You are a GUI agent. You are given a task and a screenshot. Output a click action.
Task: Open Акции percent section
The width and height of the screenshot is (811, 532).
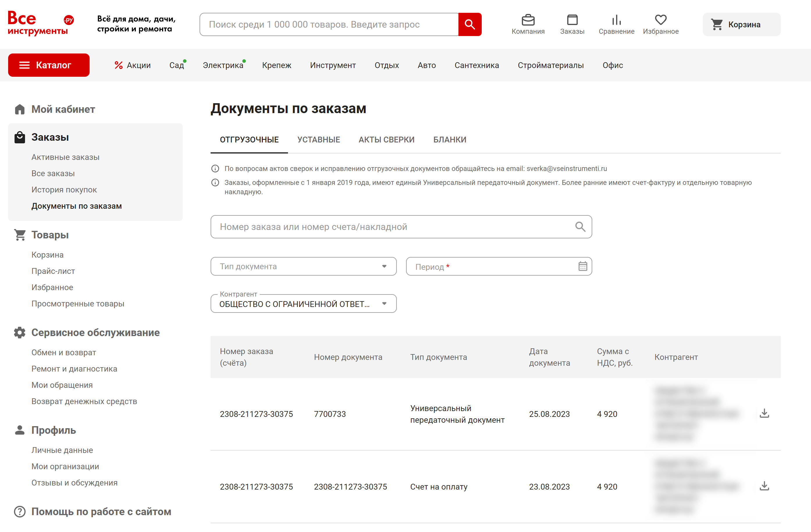point(133,65)
